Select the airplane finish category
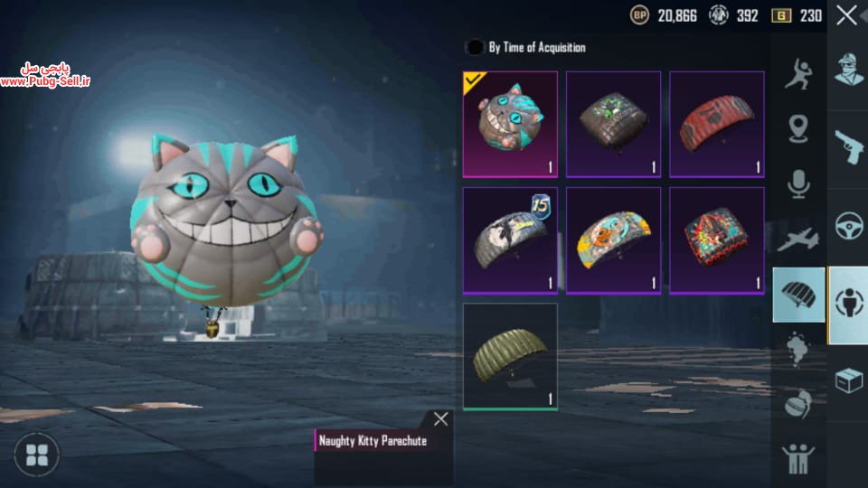The image size is (868, 488). (797, 239)
